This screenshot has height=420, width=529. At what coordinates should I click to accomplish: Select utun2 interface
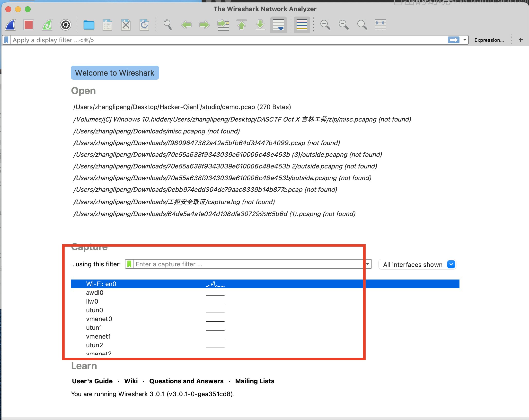(265, 345)
